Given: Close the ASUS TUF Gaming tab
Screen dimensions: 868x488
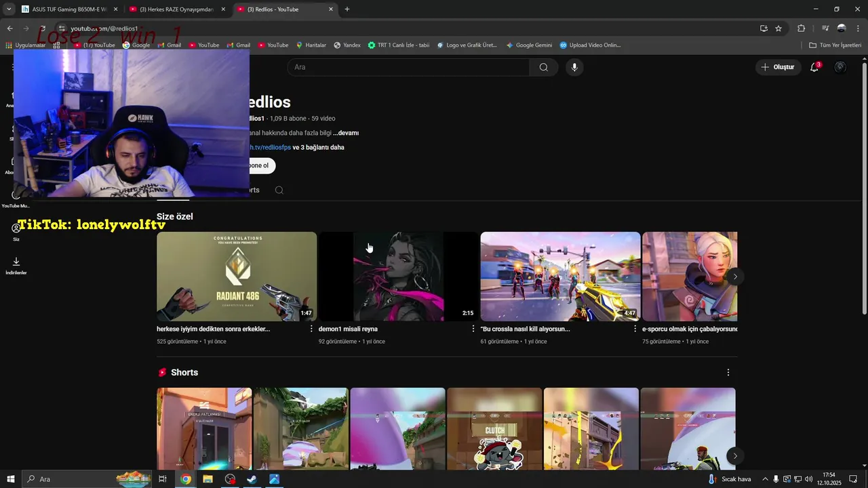Looking at the screenshot, I should (x=115, y=9).
